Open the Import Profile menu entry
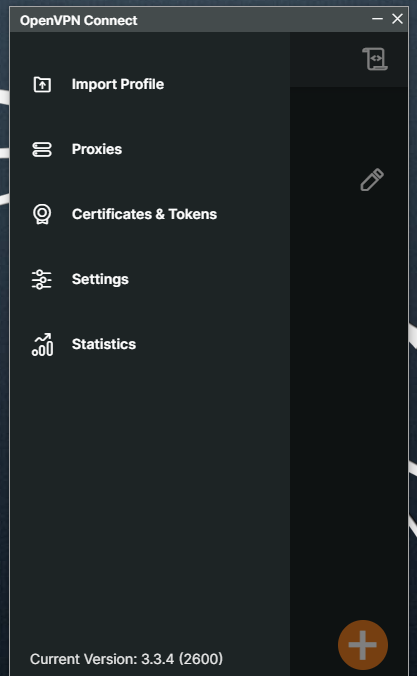The width and height of the screenshot is (417, 676). (x=118, y=84)
